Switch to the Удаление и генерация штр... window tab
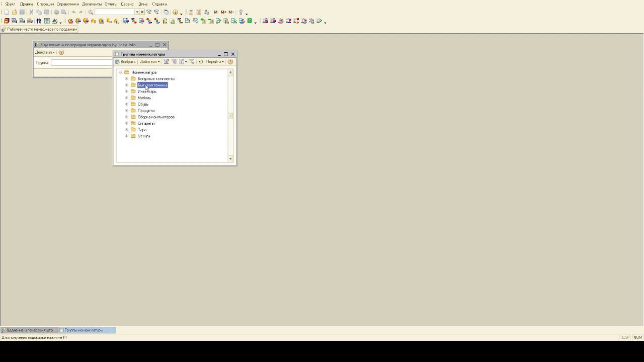 tap(29, 330)
